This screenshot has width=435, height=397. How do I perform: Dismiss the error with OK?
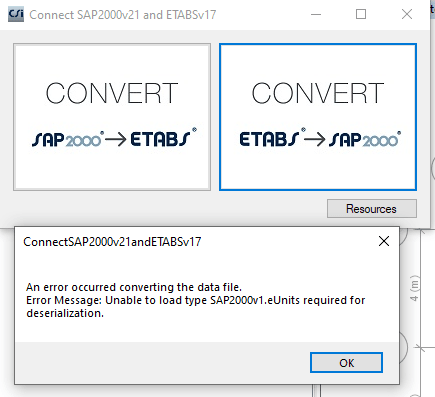coord(346,363)
